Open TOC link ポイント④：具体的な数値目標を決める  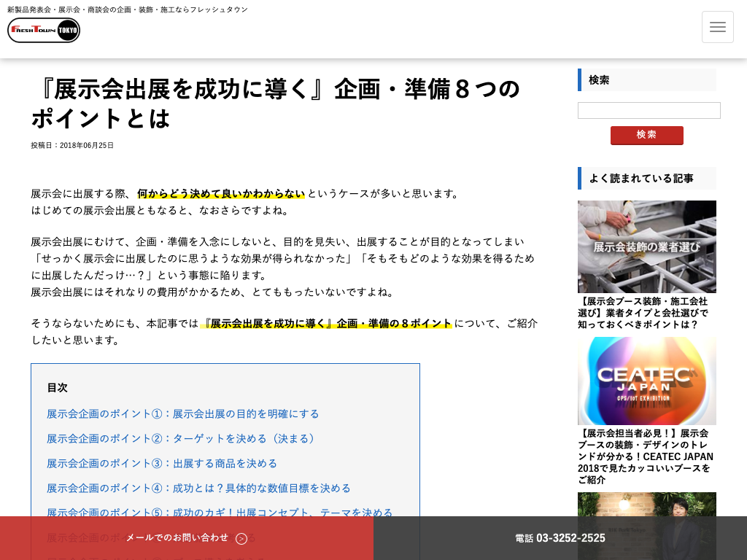pyautogui.click(x=198, y=488)
